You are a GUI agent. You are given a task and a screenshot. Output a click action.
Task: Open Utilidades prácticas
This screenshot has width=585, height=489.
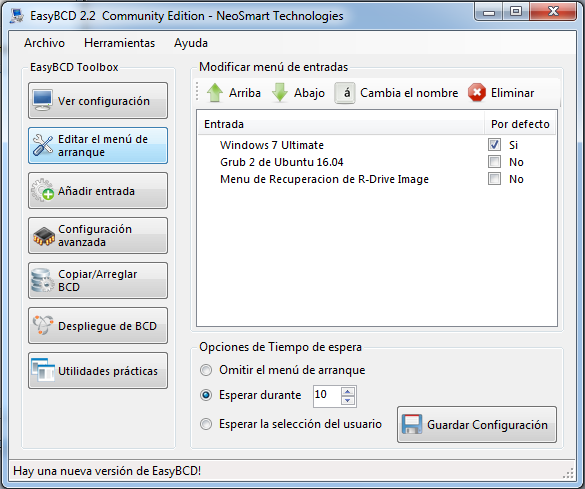(98, 371)
